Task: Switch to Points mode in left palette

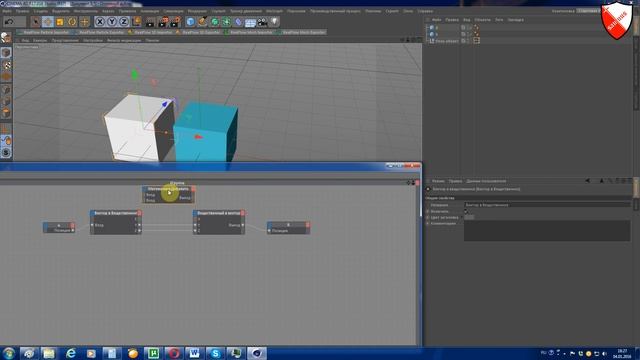Action: point(6,89)
